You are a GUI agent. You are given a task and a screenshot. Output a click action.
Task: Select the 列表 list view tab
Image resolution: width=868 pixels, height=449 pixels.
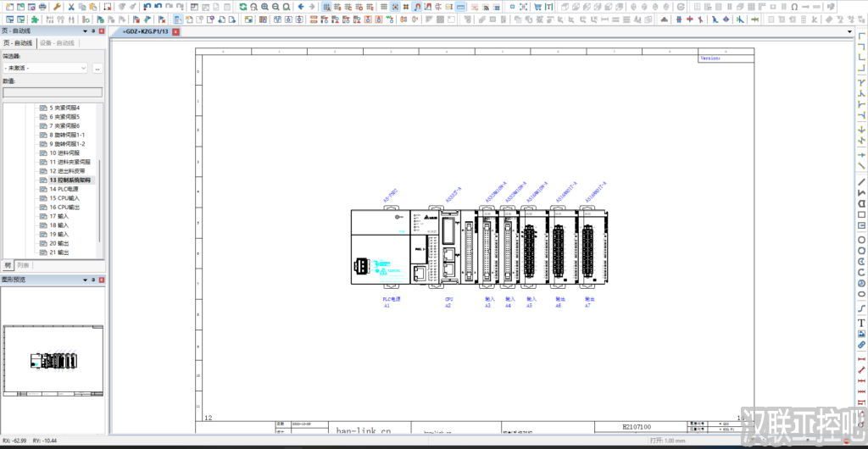(x=22, y=264)
